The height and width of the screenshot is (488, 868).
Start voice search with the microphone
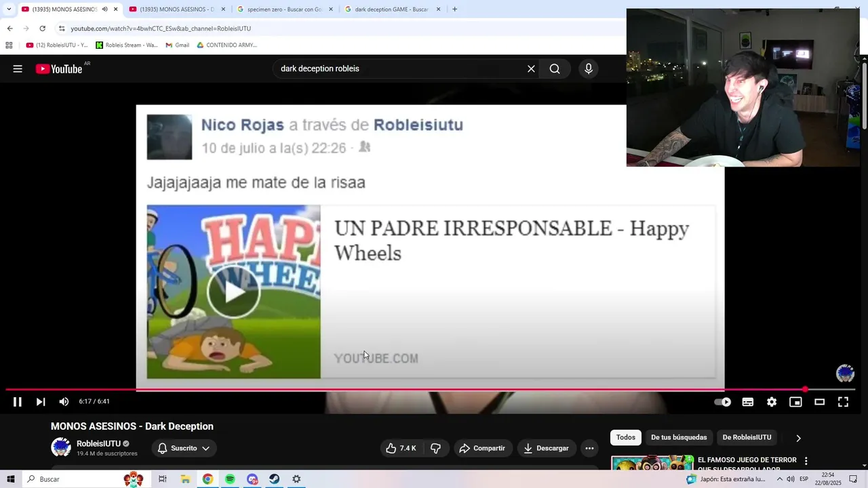589,68
